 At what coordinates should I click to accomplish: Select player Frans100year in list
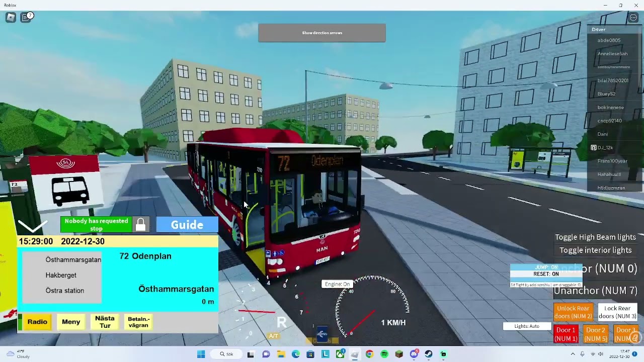(612, 161)
